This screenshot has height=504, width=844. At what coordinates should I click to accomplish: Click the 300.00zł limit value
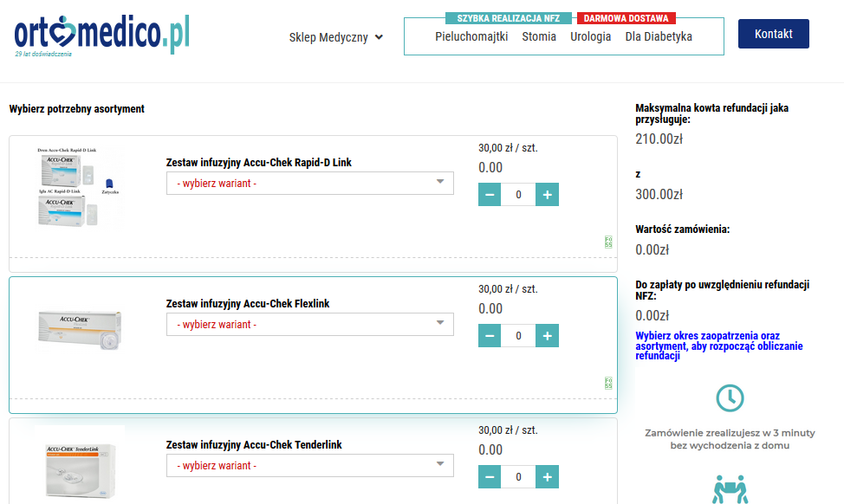[x=659, y=194]
